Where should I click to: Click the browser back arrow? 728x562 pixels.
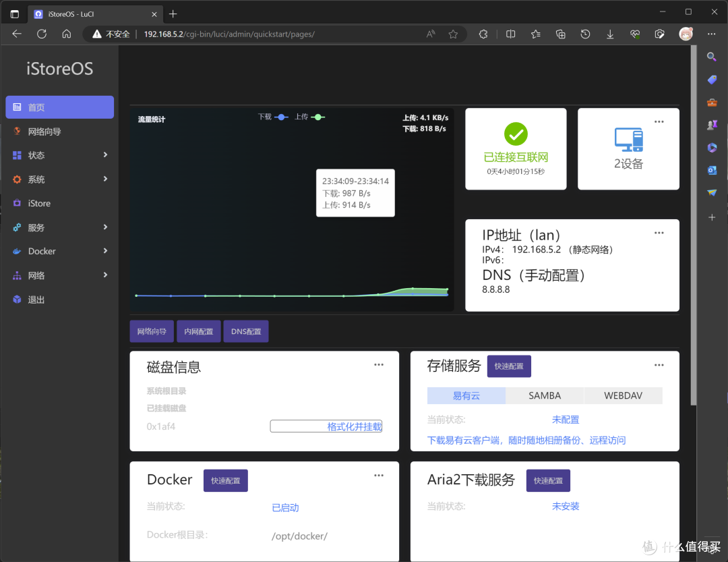pyautogui.click(x=17, y=34)
